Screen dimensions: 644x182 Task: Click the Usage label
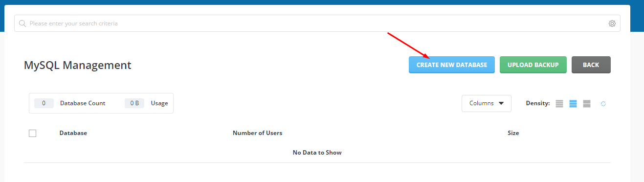(159, 103)
